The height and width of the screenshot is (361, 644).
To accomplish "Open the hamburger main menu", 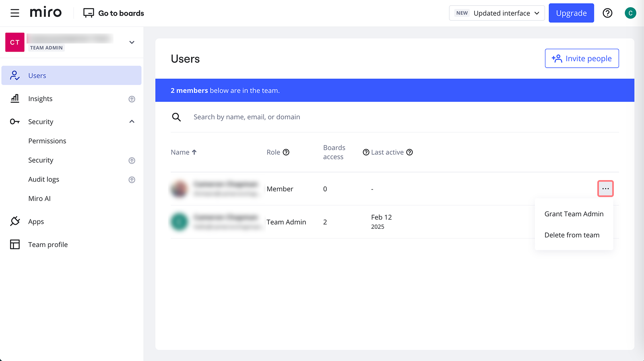I will point(15,13).
